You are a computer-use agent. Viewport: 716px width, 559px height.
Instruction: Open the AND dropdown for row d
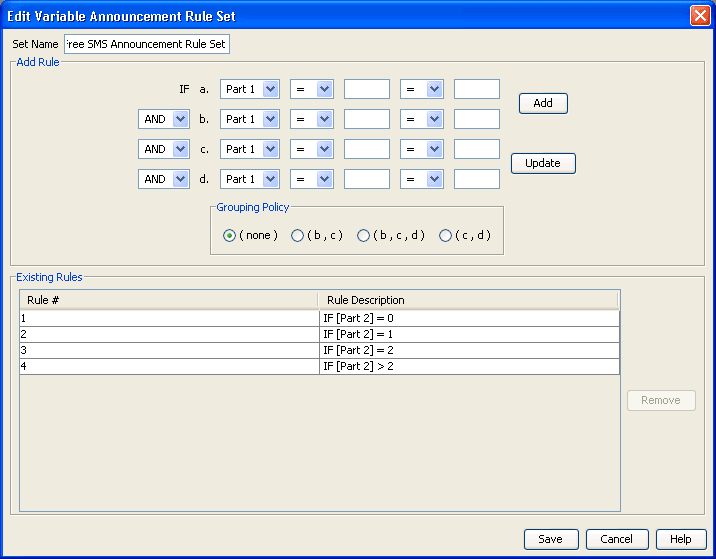click(x=164, y=179)
